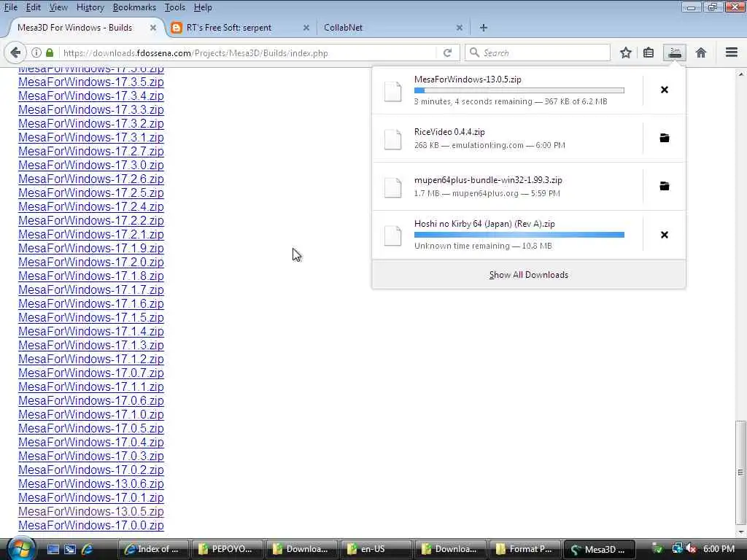Open the Edit menu
This screenshot has height=560, width=747.
tap(33, 7)
